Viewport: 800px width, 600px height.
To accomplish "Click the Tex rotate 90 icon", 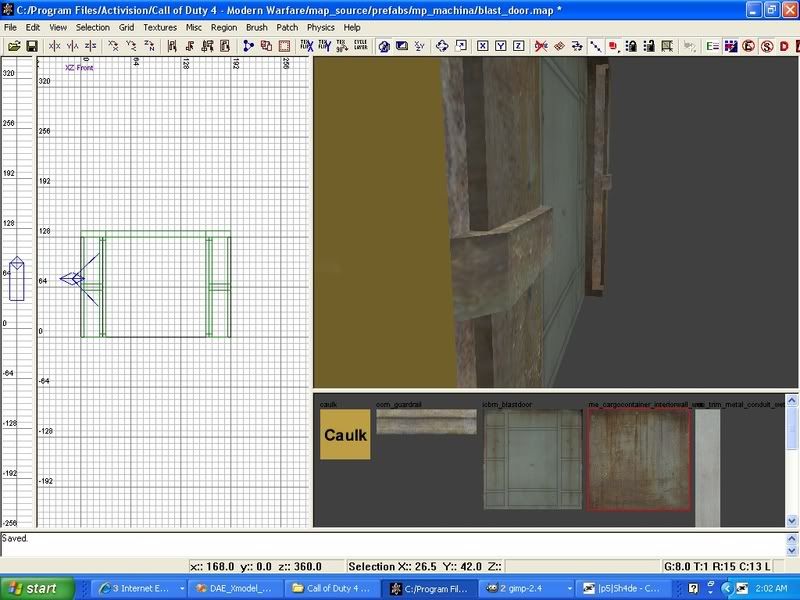I will click(x=342, y=46).
